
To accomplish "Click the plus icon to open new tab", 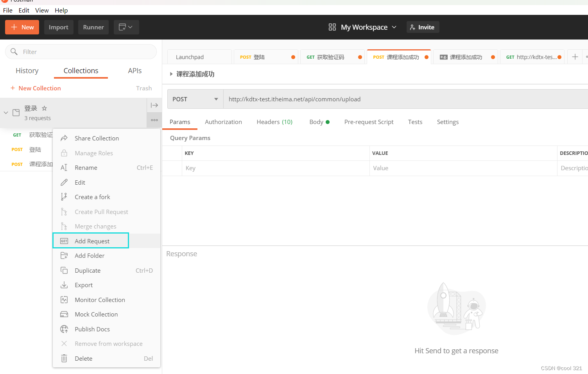I will click(575, 57).
